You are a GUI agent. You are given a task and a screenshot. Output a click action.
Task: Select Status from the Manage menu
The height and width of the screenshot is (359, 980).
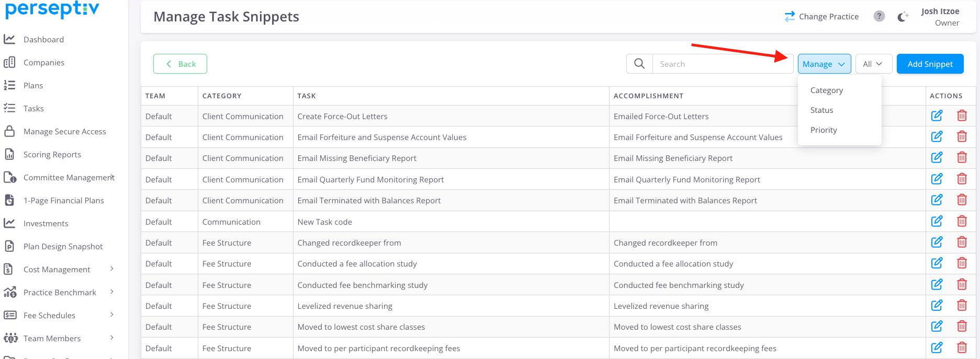pos(821,110)
